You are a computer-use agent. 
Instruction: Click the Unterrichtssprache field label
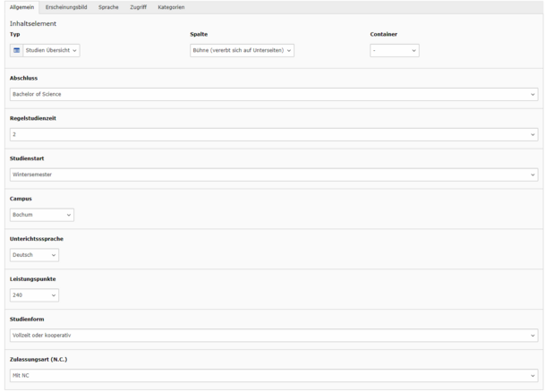(37, 239)
